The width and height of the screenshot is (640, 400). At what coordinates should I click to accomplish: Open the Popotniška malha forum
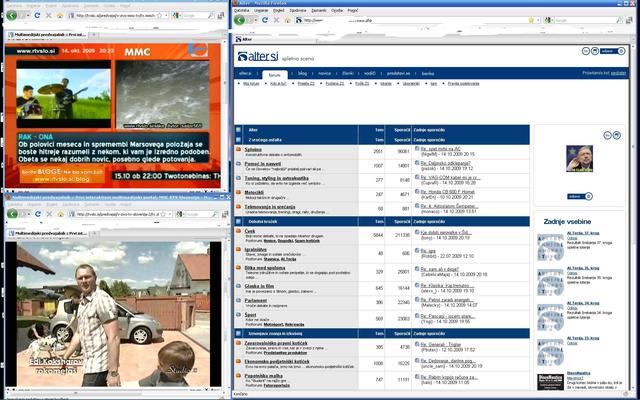263,376
